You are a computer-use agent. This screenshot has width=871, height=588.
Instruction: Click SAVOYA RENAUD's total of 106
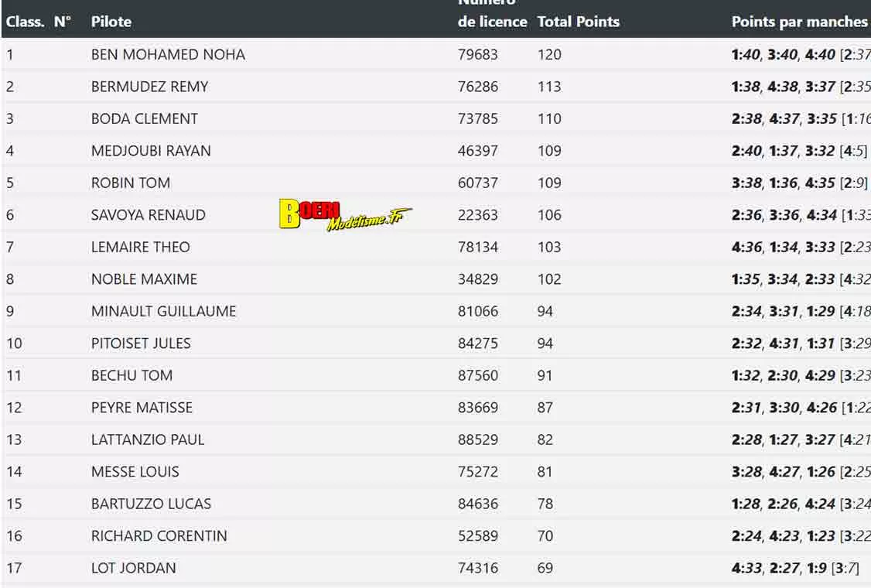pos(549,215)
